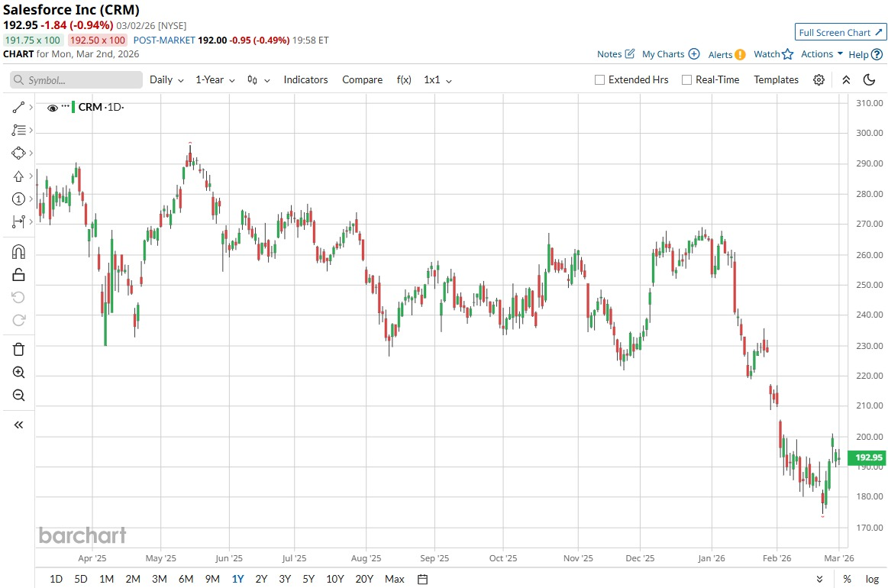Click the double-chevron down icon
The width and height of the screenshot is (888, 588).
point(819,579)
